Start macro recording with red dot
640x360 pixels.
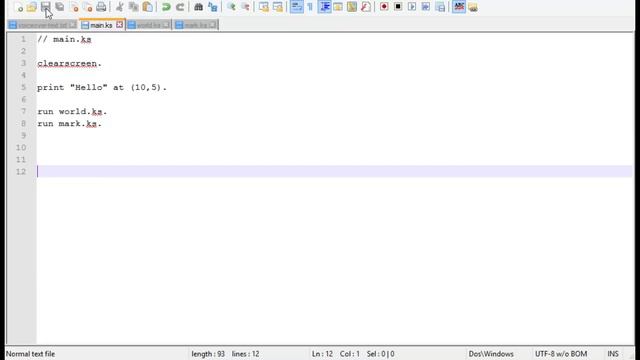pos(384,7)
